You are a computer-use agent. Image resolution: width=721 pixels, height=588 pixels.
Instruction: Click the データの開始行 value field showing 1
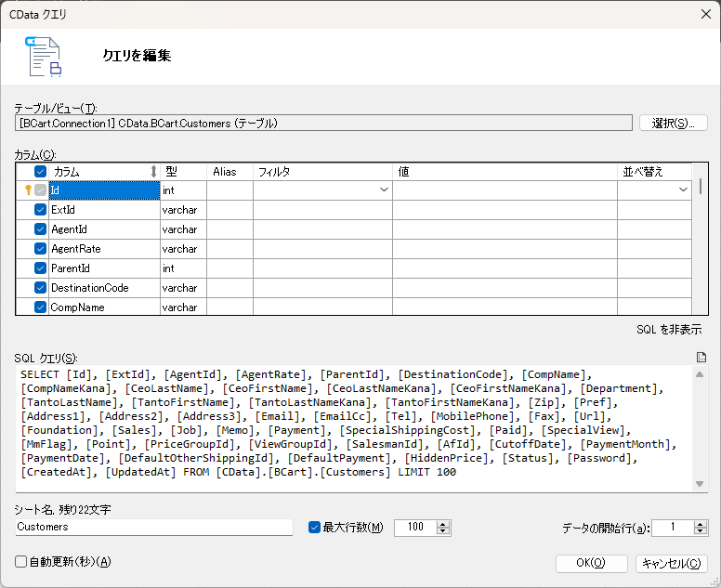673,528
